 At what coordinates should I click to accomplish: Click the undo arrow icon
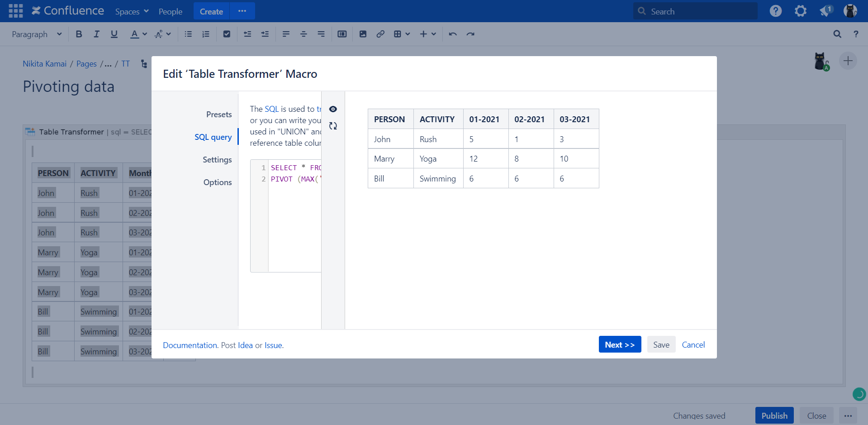(452, 34)
